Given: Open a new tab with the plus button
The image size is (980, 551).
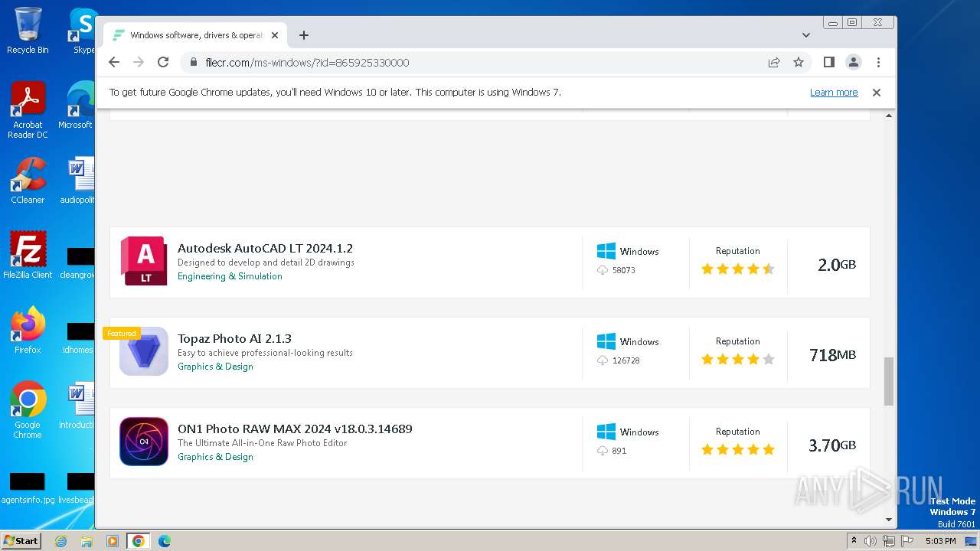Looking at the screenshot, I should tap(304, 35).
